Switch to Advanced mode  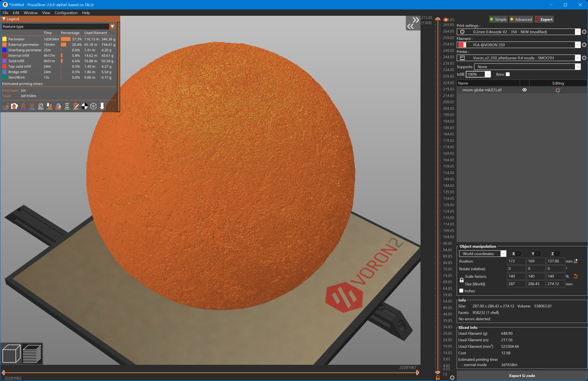(521, 20)
